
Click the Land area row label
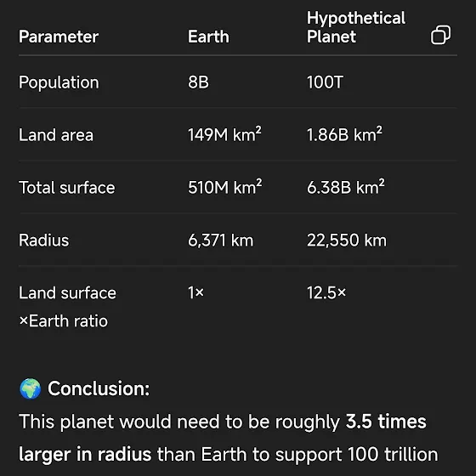[x=56, y=135]
